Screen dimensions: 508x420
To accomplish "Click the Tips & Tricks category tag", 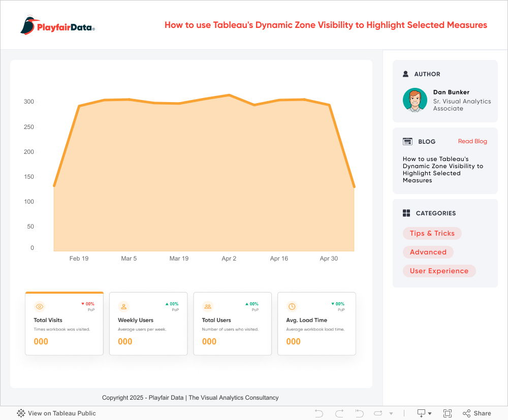I will tap(432, 234).
